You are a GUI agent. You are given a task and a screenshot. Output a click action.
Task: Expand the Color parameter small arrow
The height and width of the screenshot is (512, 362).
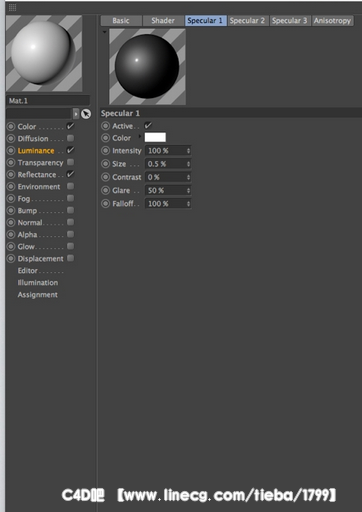point(140,136)
